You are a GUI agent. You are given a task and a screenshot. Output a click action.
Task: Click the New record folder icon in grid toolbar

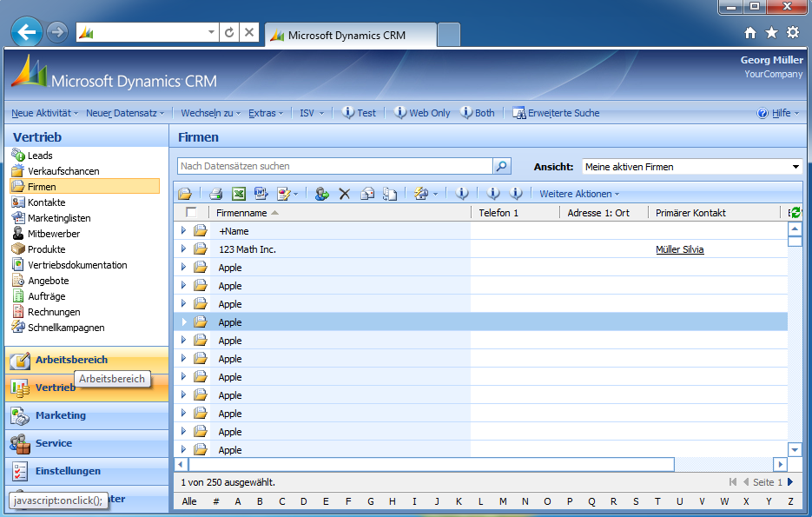tap(185, 194)
